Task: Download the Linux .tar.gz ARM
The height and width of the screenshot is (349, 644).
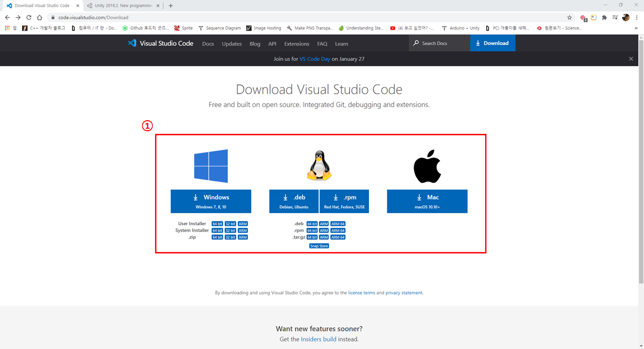Action: 324,237
